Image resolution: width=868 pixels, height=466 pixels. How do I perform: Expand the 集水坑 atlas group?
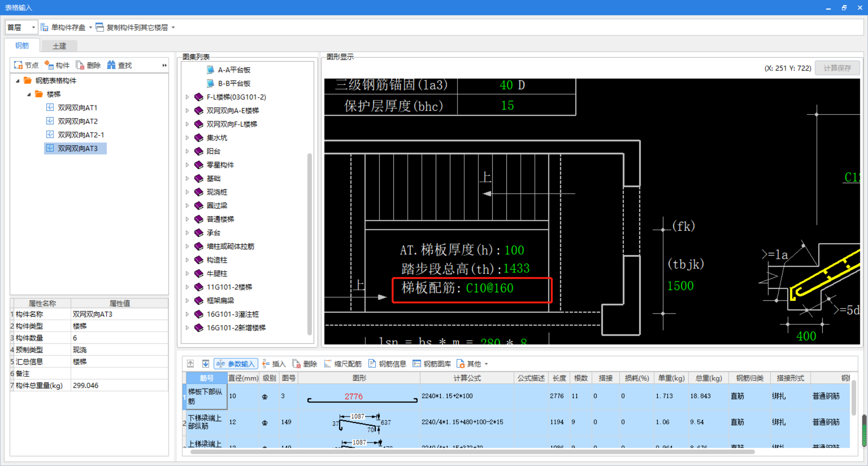click(187, 138)
